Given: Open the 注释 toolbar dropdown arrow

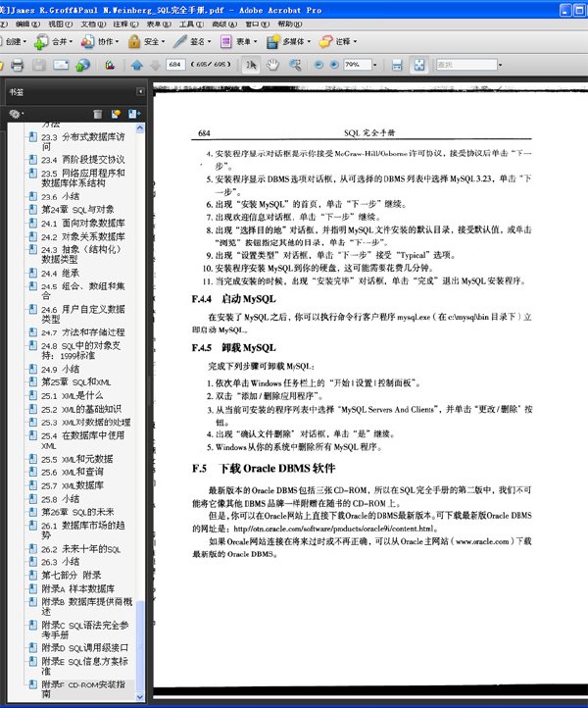Looking at the screenshot, I should (x=355, y=41).
